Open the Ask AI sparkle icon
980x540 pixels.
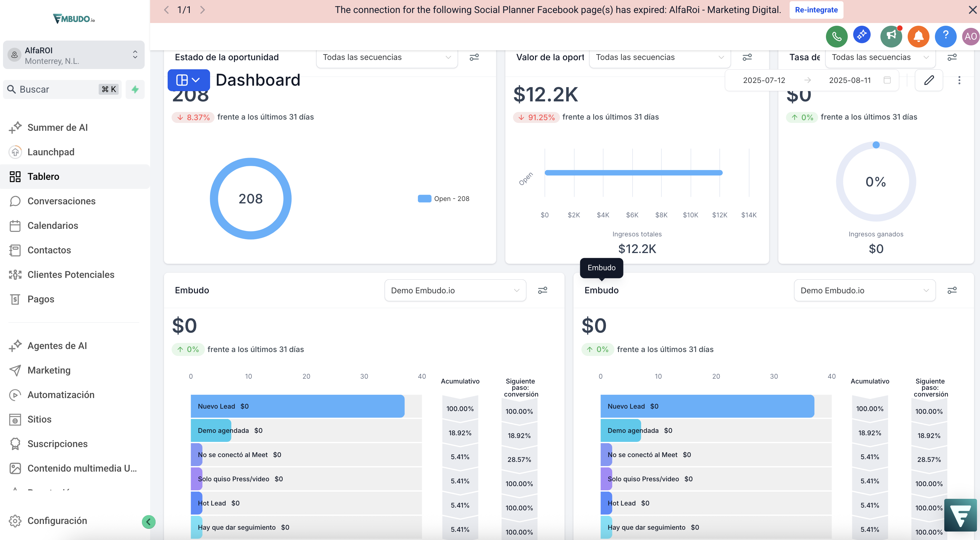[x=862, y=35]
